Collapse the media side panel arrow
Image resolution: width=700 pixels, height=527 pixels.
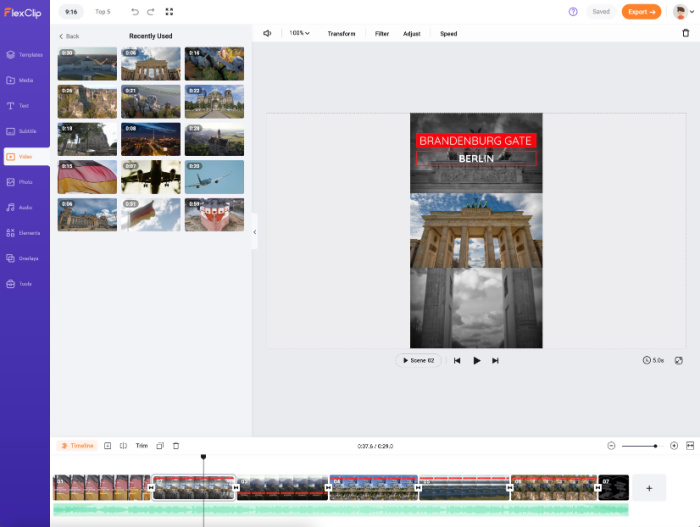click(254, 232)
